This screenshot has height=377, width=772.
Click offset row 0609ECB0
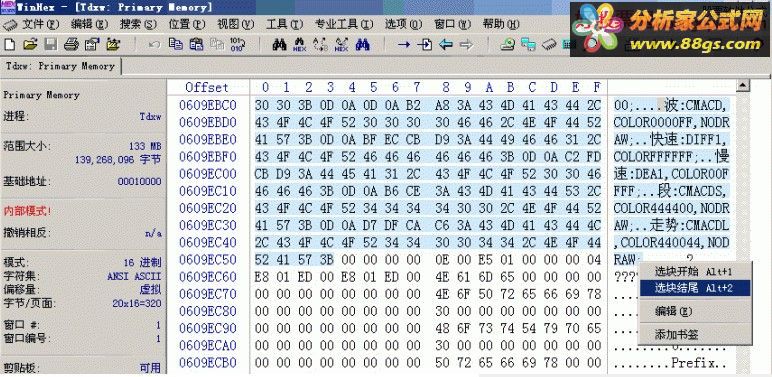point(208,363)
